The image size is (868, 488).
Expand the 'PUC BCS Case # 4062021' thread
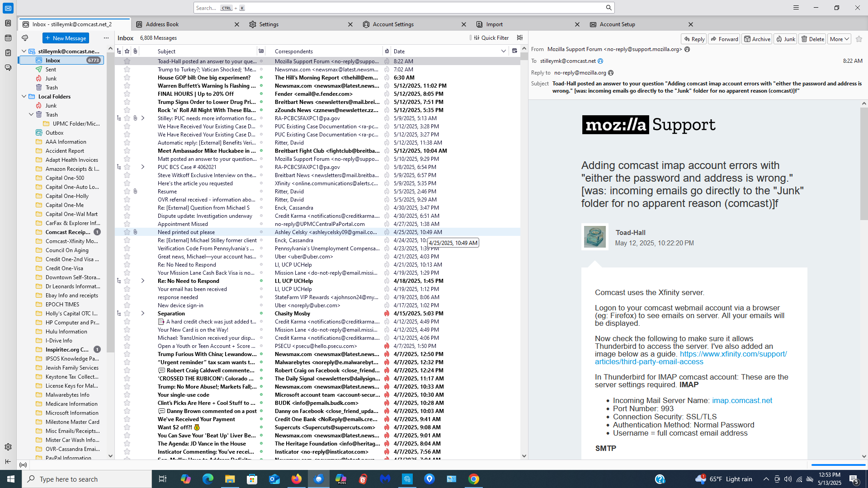143,167
